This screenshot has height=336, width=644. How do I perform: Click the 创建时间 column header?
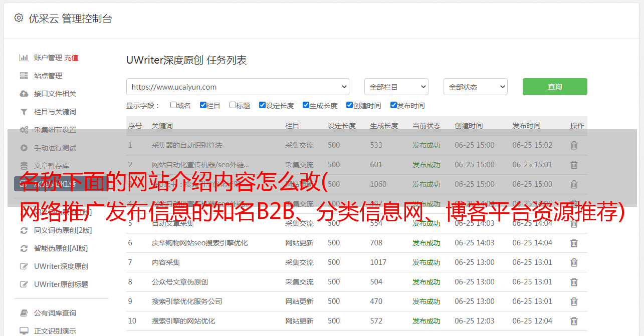(469, 126)
